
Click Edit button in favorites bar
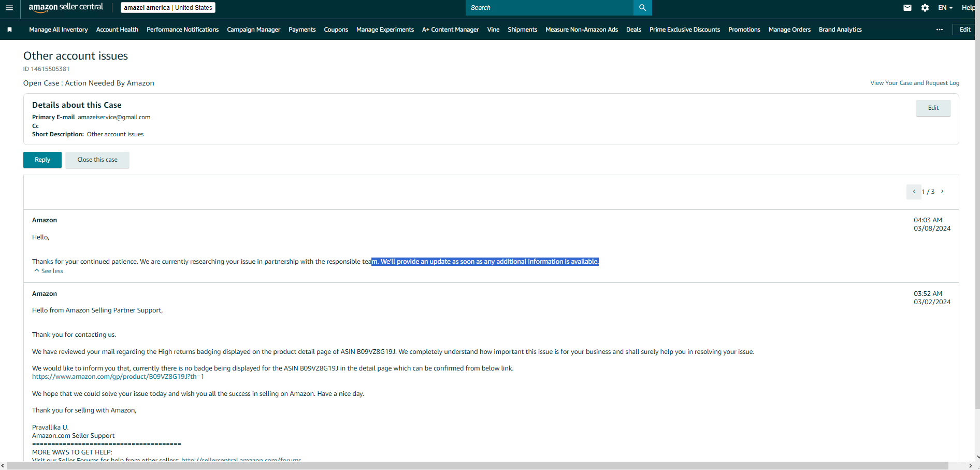coord(964,30)
